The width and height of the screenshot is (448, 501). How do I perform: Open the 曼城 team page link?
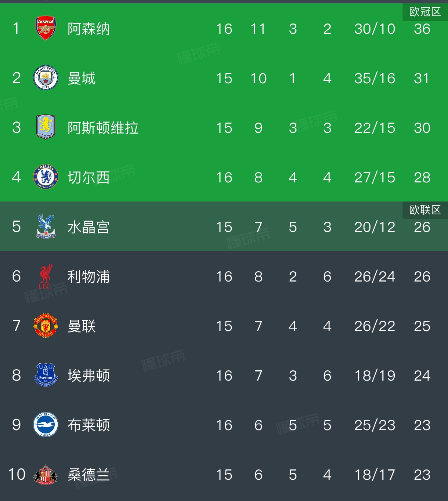(82, 79)
